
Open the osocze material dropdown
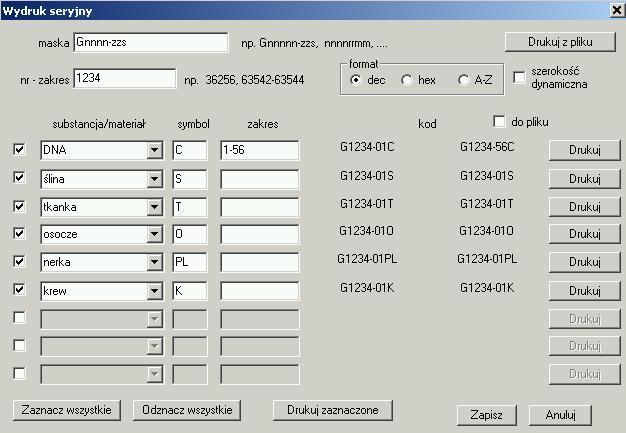(x=154, y=234)
